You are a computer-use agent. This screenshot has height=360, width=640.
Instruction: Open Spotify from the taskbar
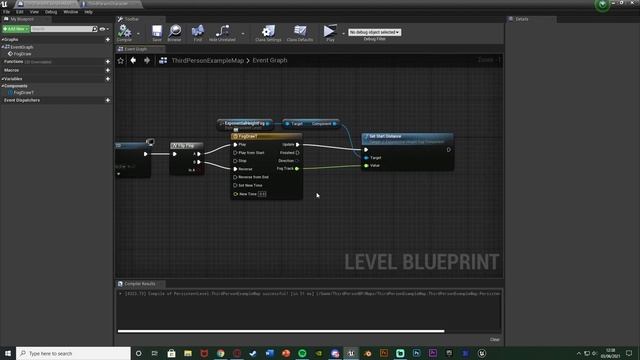302,353
